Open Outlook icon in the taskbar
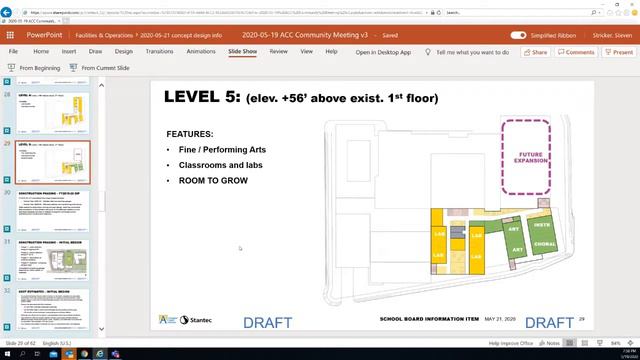Screen dimensions: 640x360 pos(69,354)
